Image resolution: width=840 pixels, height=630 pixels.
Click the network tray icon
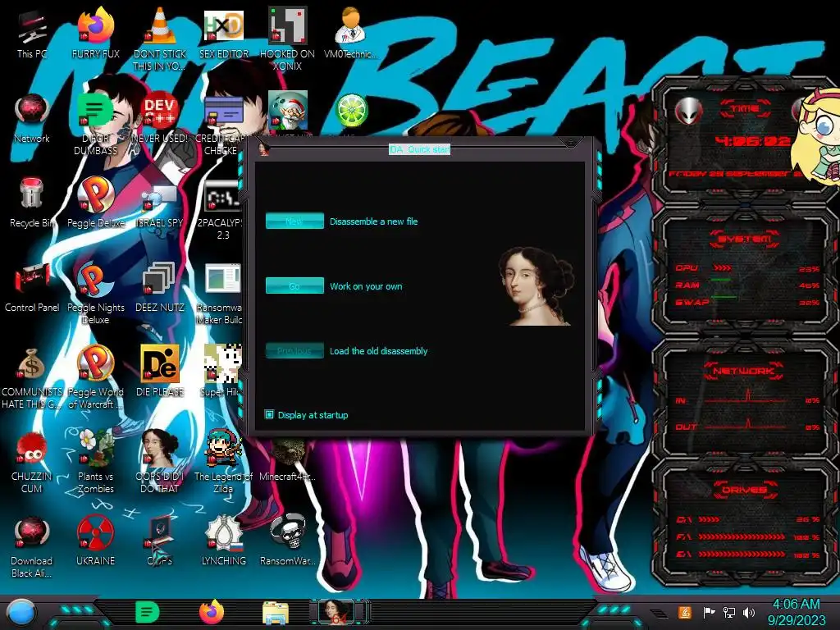point(729,612)
